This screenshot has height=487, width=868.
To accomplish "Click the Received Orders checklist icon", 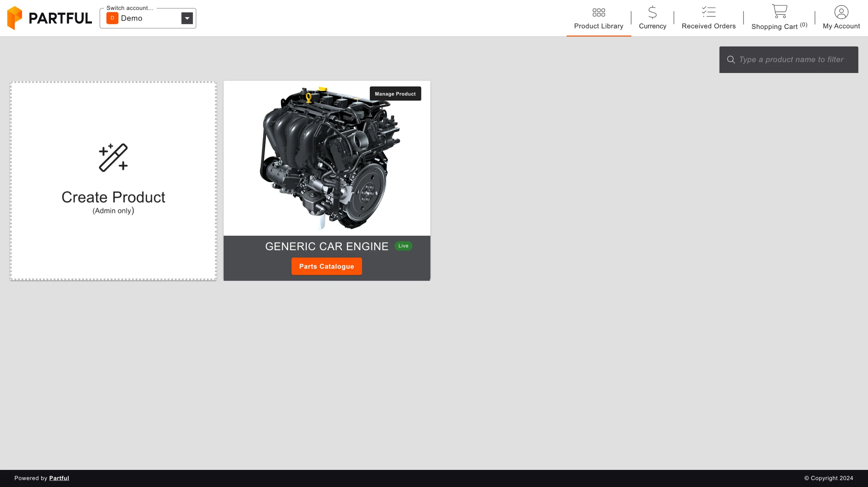I will pyautogui.click(x=708, y=12).
